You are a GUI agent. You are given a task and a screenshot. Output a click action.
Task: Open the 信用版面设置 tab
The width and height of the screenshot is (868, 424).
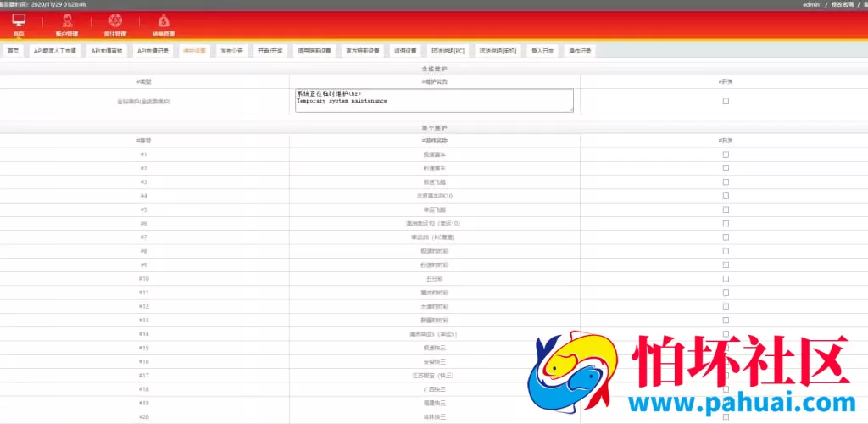point(314,50)
